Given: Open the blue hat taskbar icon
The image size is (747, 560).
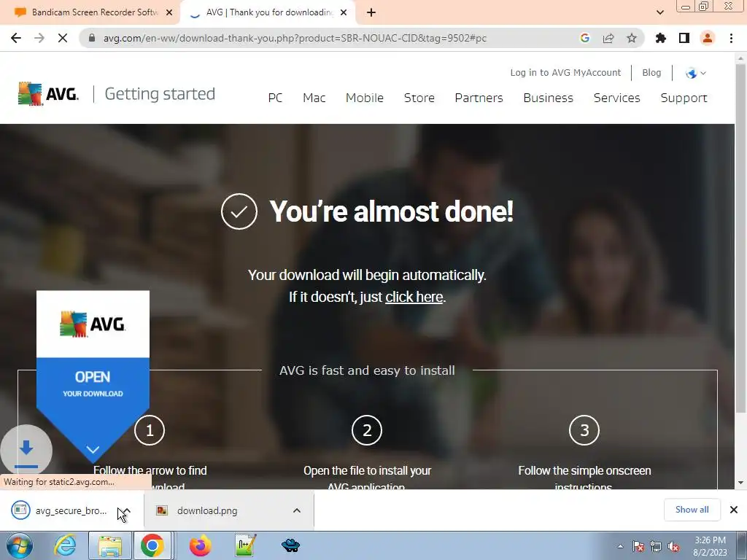Looking at the screenshot, I should click(290, 545).
